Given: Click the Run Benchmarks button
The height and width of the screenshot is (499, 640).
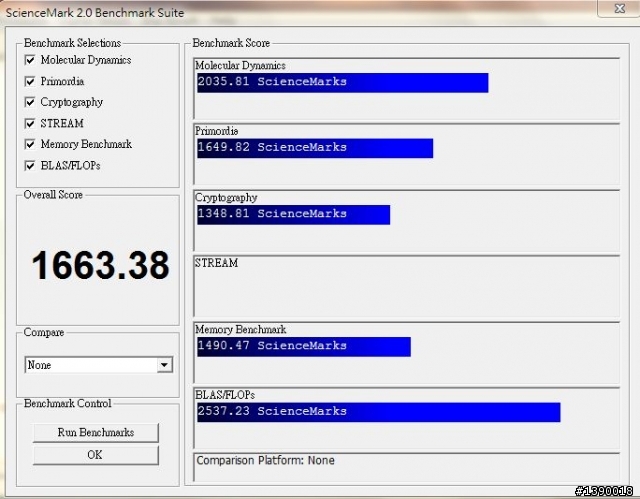Looking at the screenshot, I should pyautogui.click(x=96, y=432).
